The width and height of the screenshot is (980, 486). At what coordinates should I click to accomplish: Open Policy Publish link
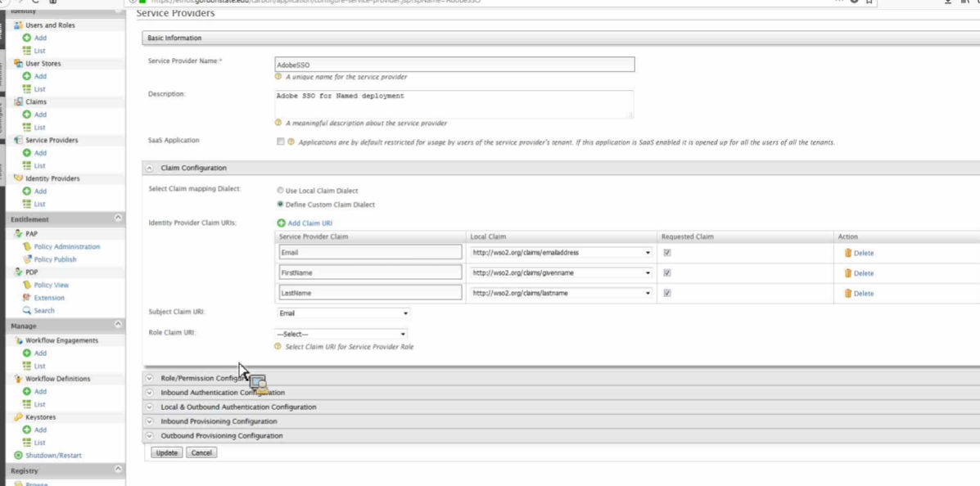(x=55, y=259)
